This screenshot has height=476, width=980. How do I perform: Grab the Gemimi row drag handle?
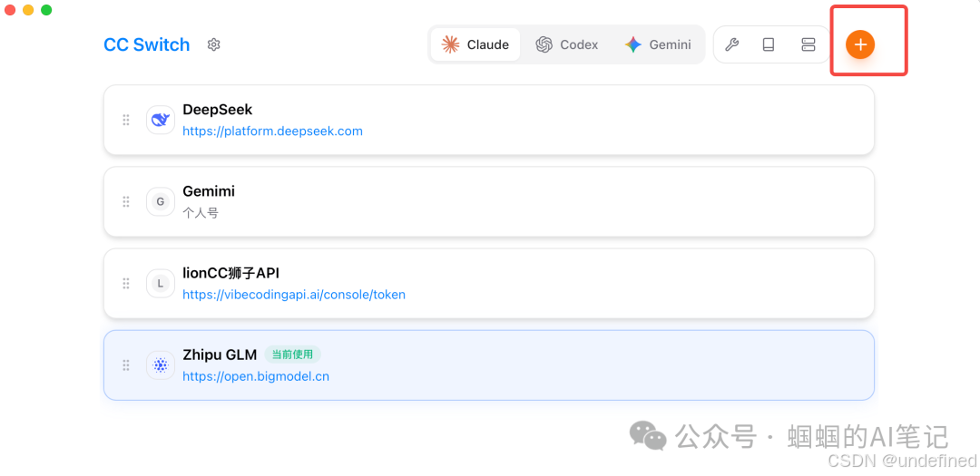point(125,201)
